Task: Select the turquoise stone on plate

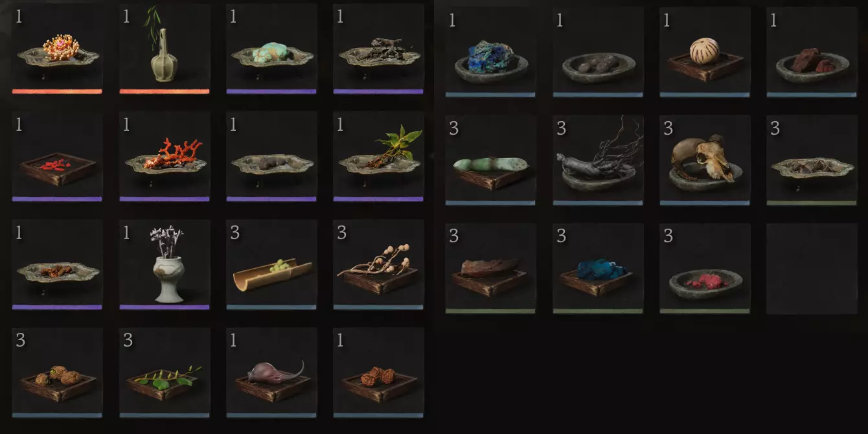Action: pos(271,49)
